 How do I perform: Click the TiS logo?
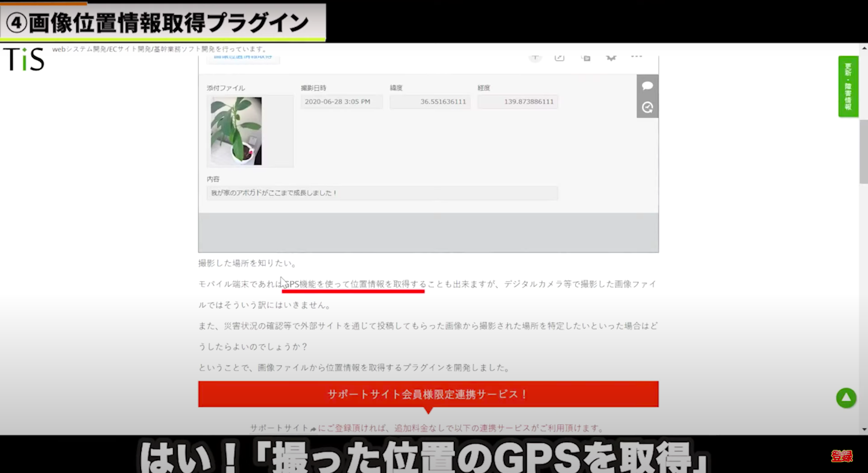click(24, 59)
